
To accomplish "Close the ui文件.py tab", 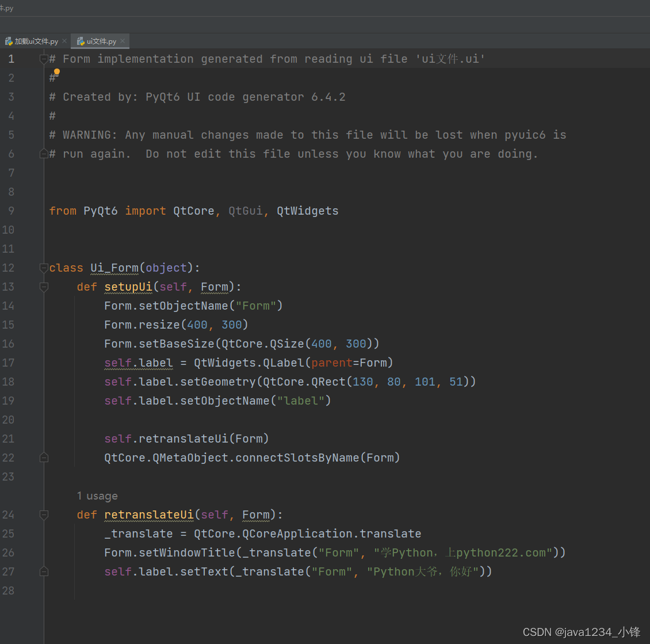I will point(123,41).
